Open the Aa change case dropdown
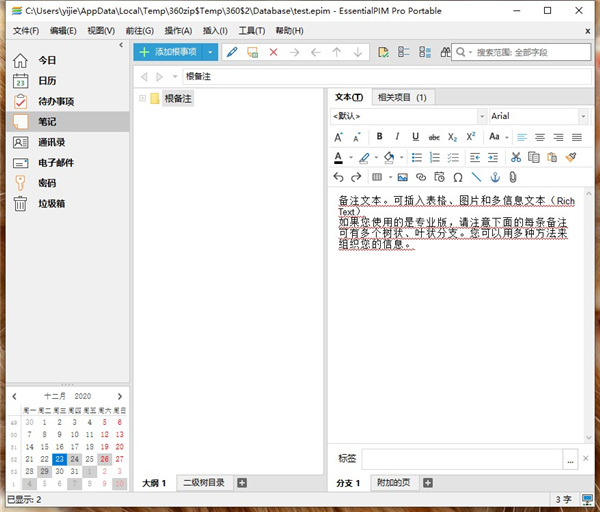Image resolution: width=600 pixels, height=512 pixels. coord(507,137)
